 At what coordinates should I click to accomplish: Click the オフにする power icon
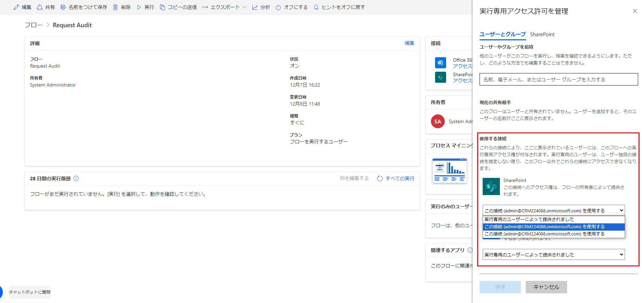coord(278,7)
